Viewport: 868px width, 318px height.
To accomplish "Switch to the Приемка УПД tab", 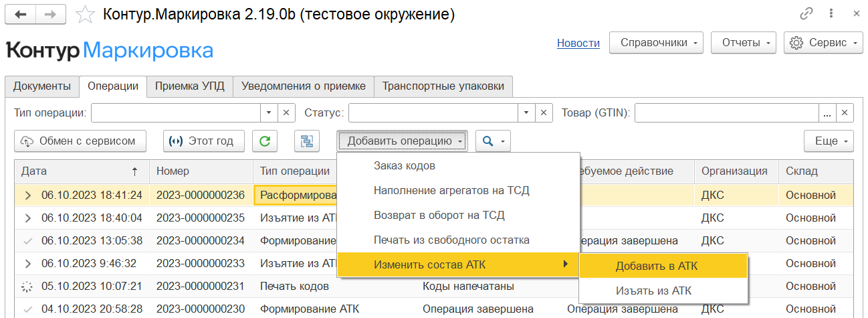I will click(190, 86).
